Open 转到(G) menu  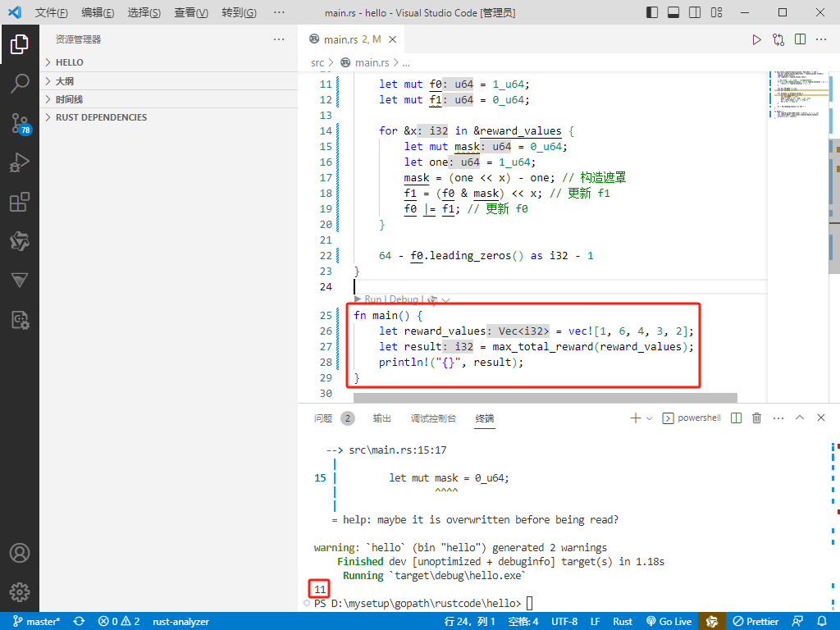[x=239, y=12]
